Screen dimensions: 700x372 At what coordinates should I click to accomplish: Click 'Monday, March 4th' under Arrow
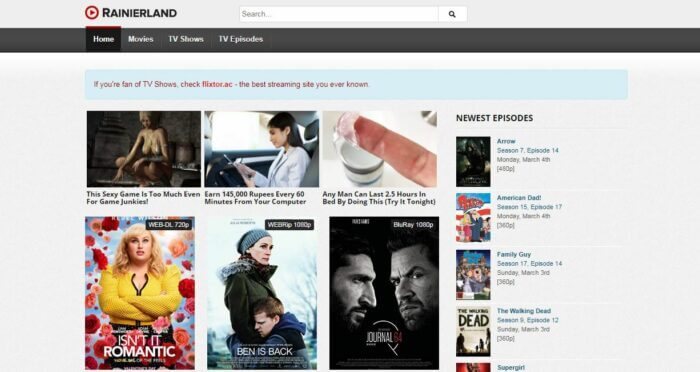[x=524, y=159]
